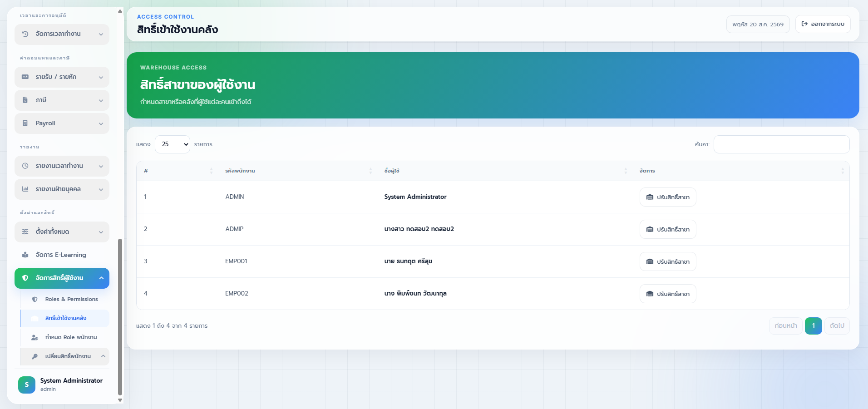Click the key icon beside เปลี่ยนสิทธิ์พนักงาน

coord(35,357)
